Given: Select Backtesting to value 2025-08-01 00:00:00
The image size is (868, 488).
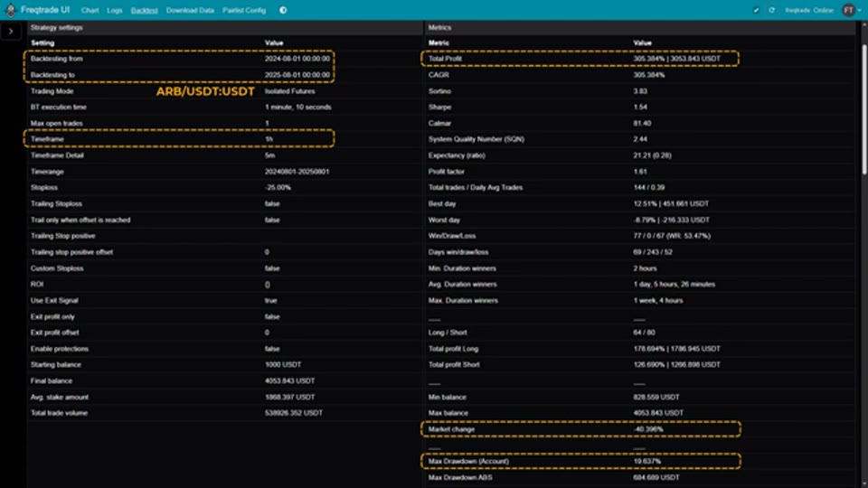Looking at the screenshot, I should pyautogui.click(x=297, y=75).
